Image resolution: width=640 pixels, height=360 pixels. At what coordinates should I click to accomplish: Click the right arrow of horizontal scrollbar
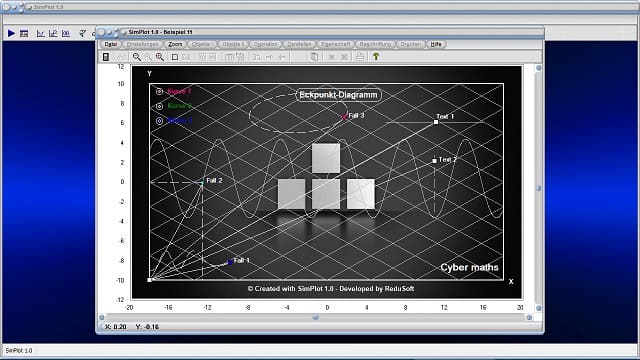(x=529, y=317)
